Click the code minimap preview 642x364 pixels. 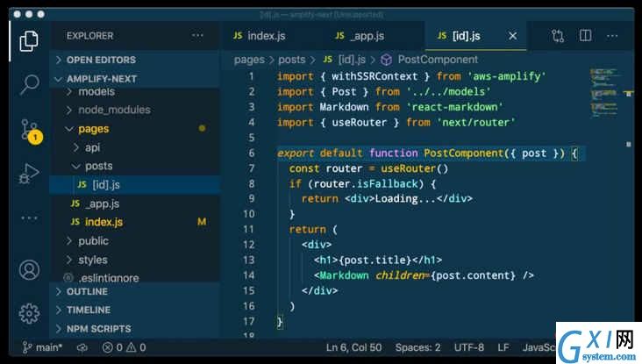point(604,93)
